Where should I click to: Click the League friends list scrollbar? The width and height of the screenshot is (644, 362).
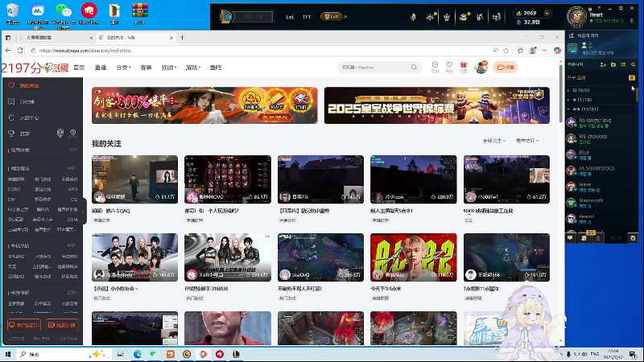(x=638, y=93)
